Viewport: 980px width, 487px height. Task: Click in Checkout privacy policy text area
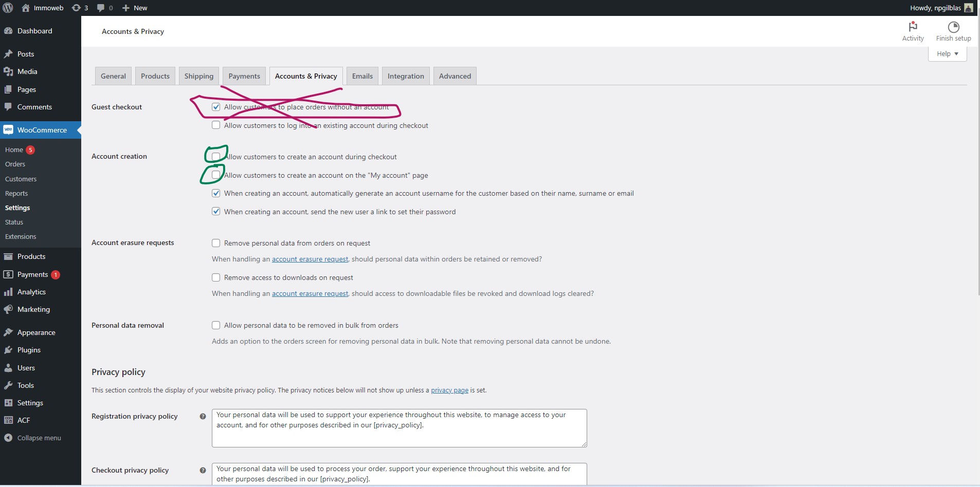[x=399, y=474]
